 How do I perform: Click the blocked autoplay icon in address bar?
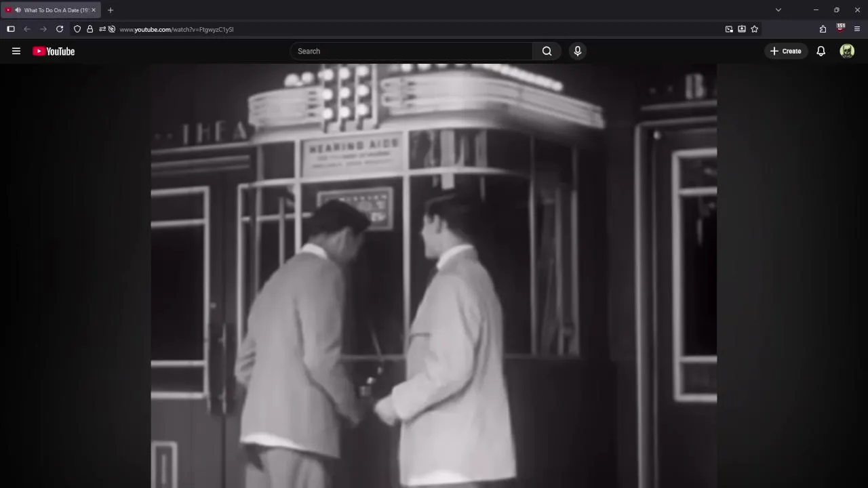[112, 29]
